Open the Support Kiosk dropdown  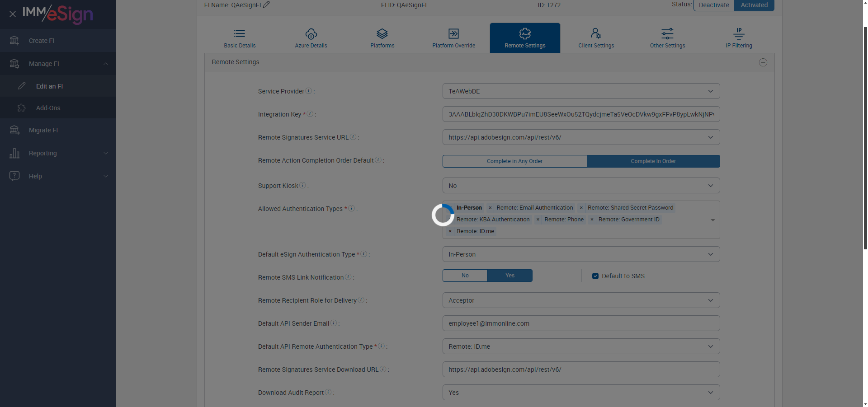coord(581,186)
